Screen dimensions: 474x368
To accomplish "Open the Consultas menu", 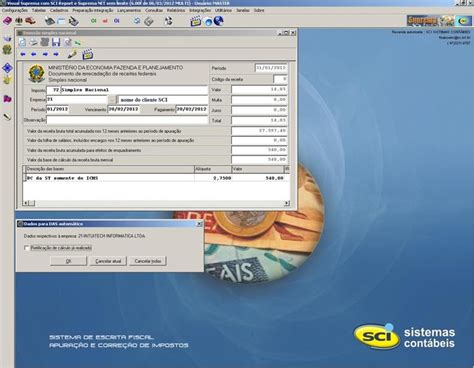I will pos(154,10).
